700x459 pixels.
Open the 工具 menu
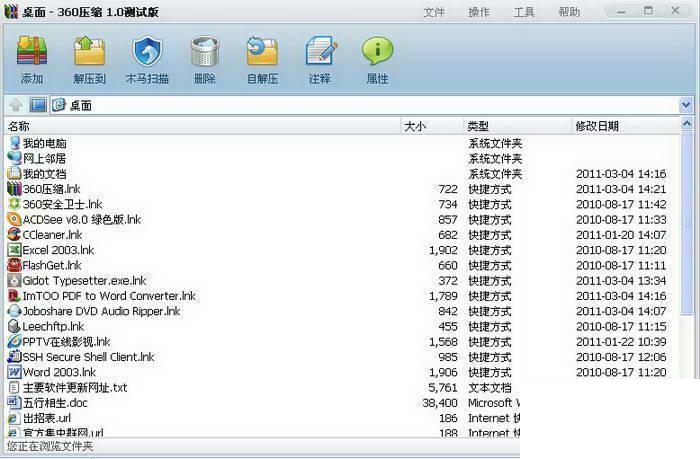[x=524, y=12]
